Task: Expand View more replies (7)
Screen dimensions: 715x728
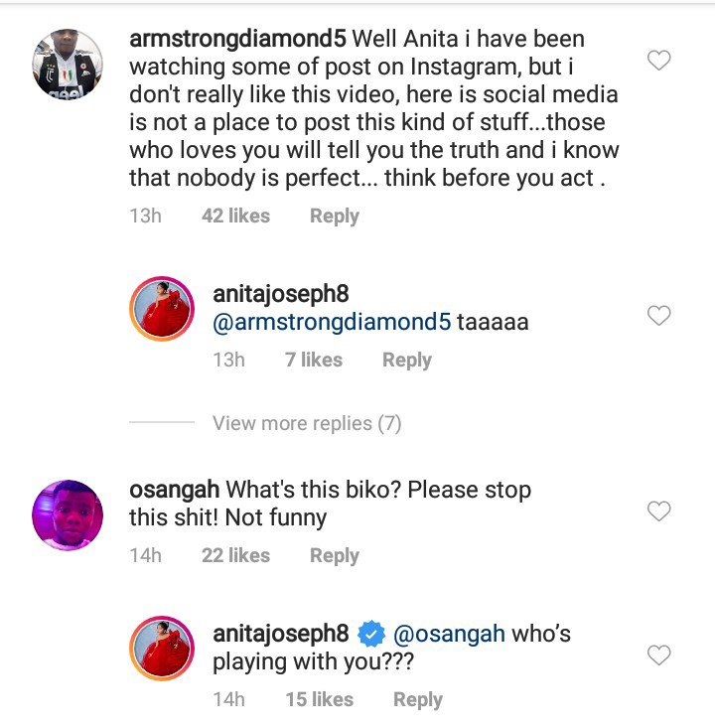Action: tap(306, 423)
